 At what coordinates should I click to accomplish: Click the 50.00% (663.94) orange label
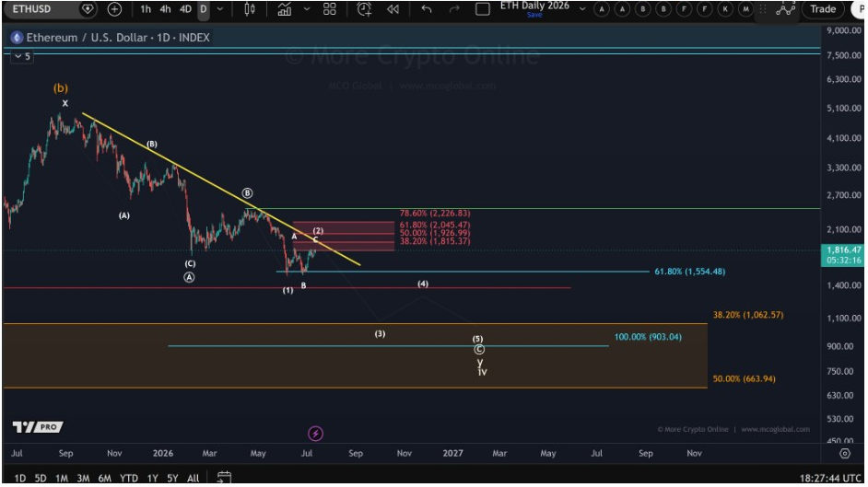tap(744, 379)
